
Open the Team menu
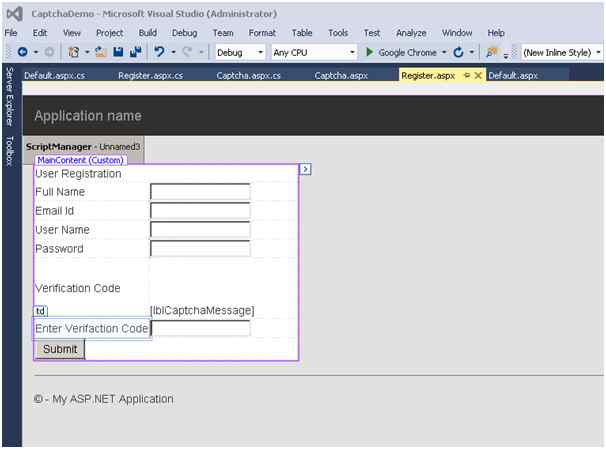tap(223, 33)
